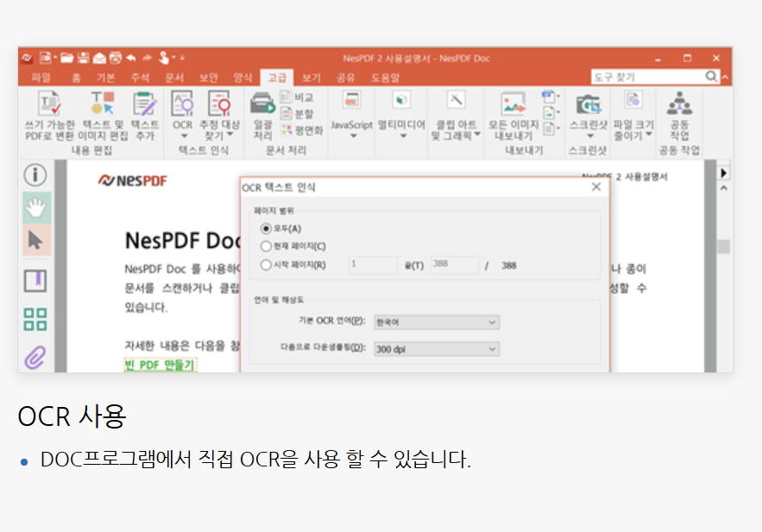The image size is (762, 532).
Task: Open the 파일 menu tab
Action: 41,78
